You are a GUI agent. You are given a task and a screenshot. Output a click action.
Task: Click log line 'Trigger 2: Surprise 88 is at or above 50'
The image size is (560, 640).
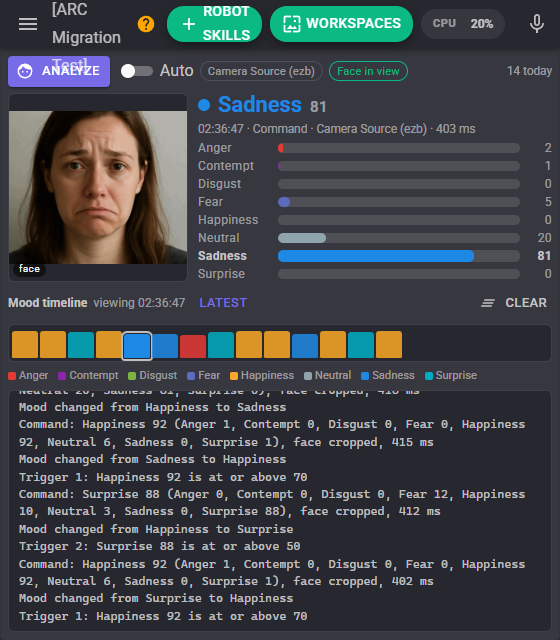160,547
